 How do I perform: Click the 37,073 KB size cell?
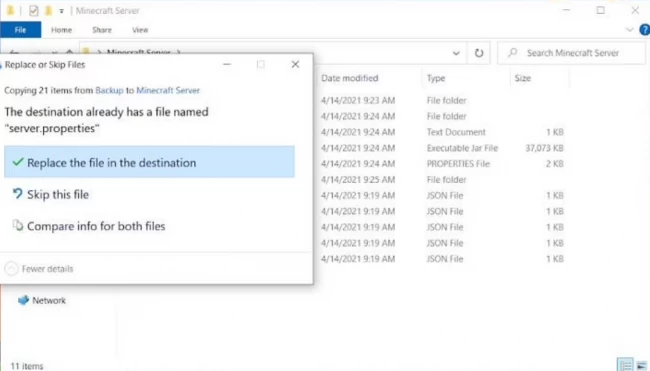[544, 148]
